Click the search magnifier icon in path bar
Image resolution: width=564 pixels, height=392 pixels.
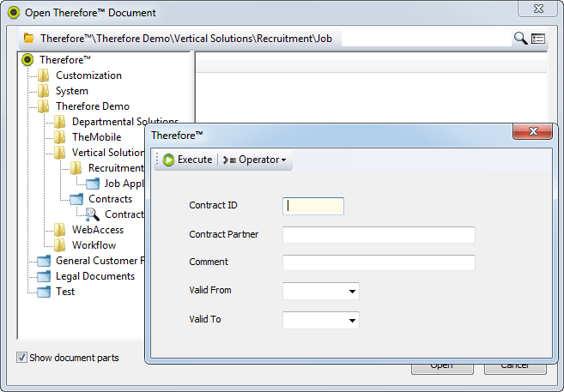click(520, 39)
